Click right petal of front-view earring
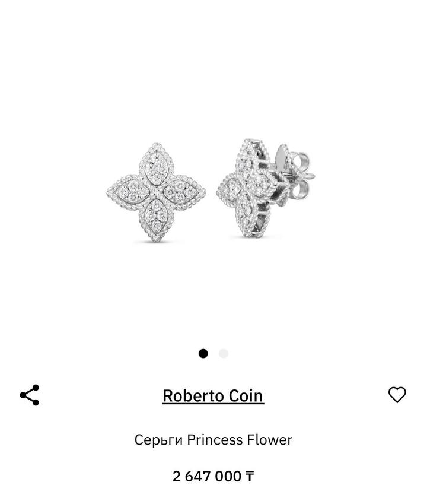 [184, 192]
